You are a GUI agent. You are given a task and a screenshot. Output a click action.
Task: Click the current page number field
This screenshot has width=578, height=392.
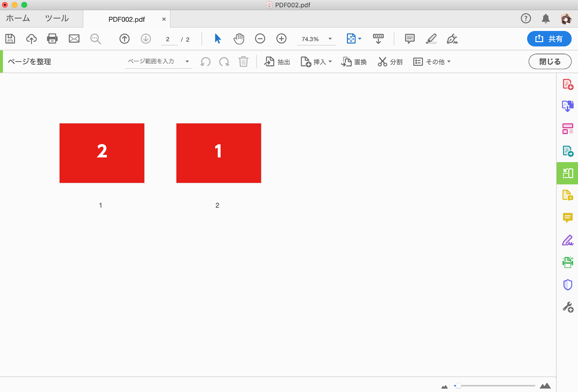click(x=169, y=39)
